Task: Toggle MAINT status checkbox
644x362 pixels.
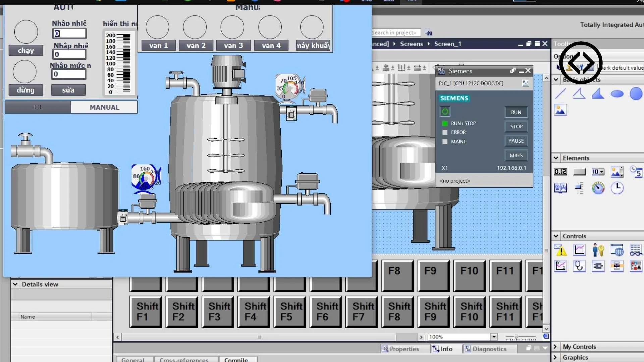Action: [445, 141]
